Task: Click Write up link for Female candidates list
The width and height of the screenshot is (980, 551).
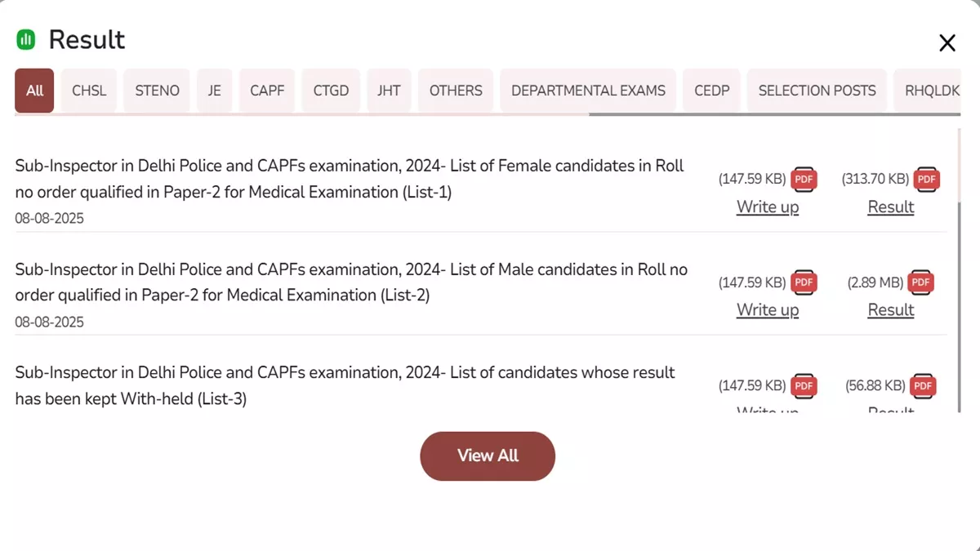Action: click(x=768, y=207)
